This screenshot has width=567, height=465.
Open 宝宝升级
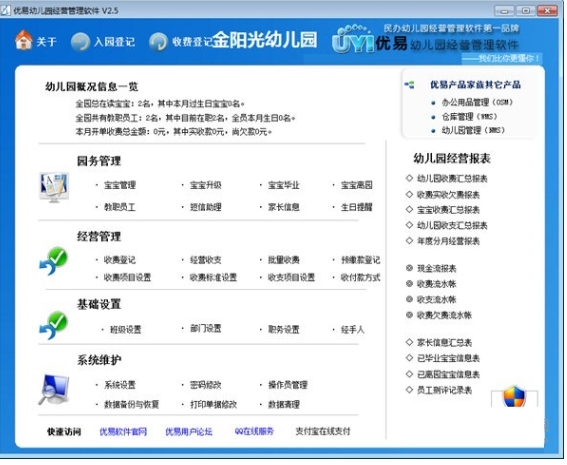pyautogui.click(x=206, y=185)
